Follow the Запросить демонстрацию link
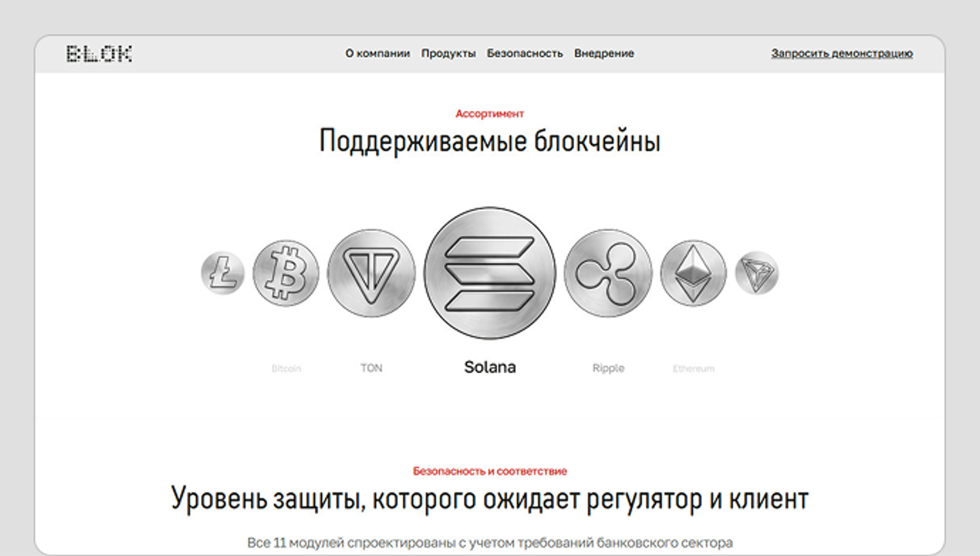This screenshot has width=980, height=556. 842,53
